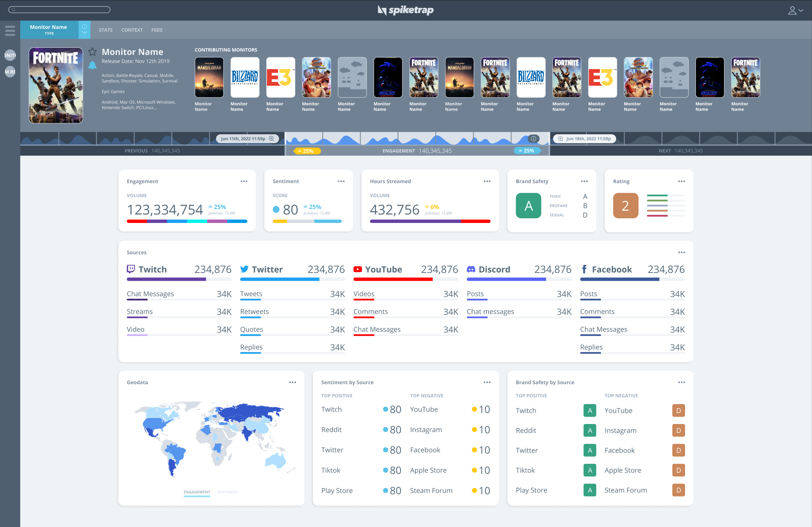Viewport: 812px width, 527px height.
Task: Click the search field in the top bar
Action: 59,10
